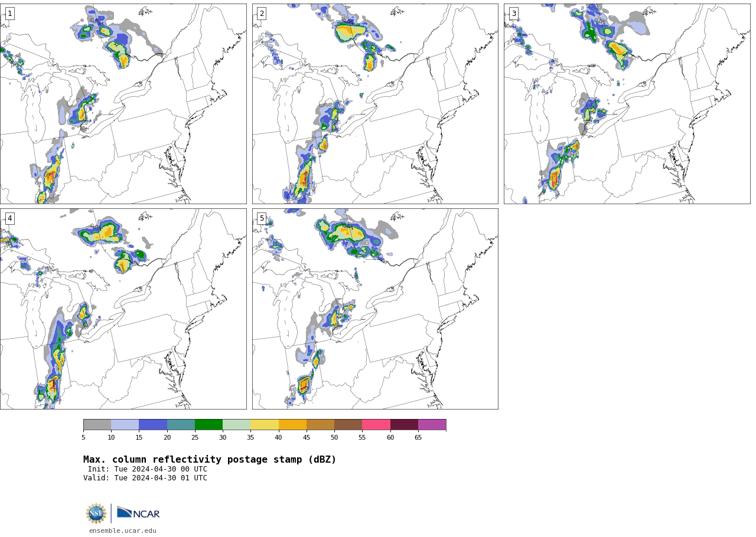Click the number label of panel 5
756x537 pixels.
262,218
